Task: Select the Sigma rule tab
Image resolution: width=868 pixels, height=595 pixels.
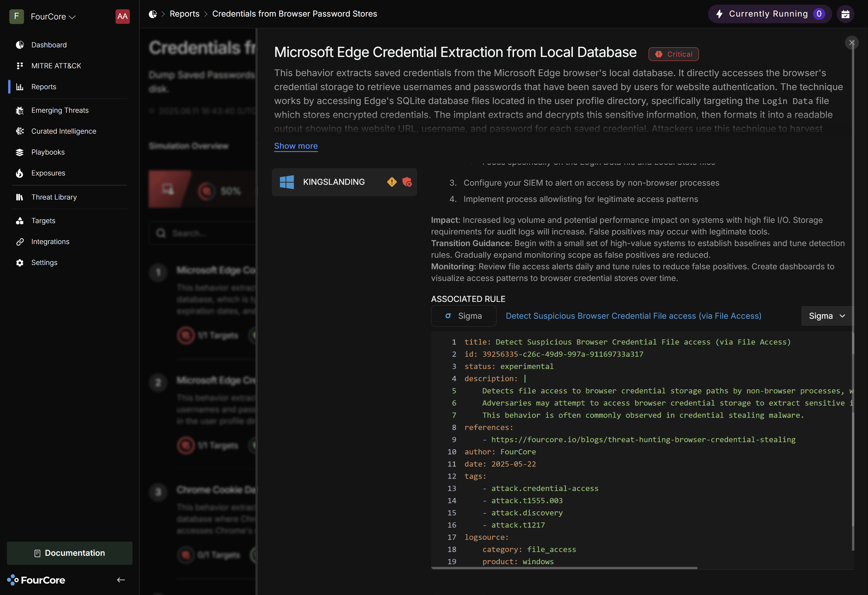Action: point(464,316)
